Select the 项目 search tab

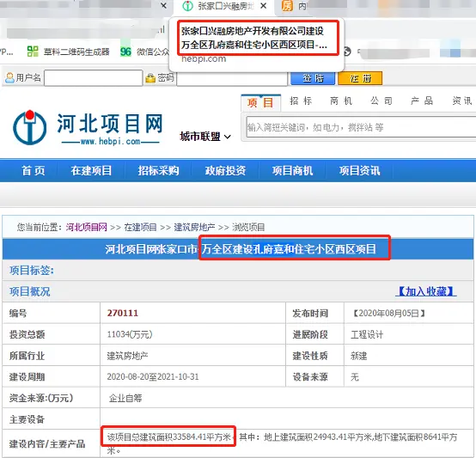point(260,102)
